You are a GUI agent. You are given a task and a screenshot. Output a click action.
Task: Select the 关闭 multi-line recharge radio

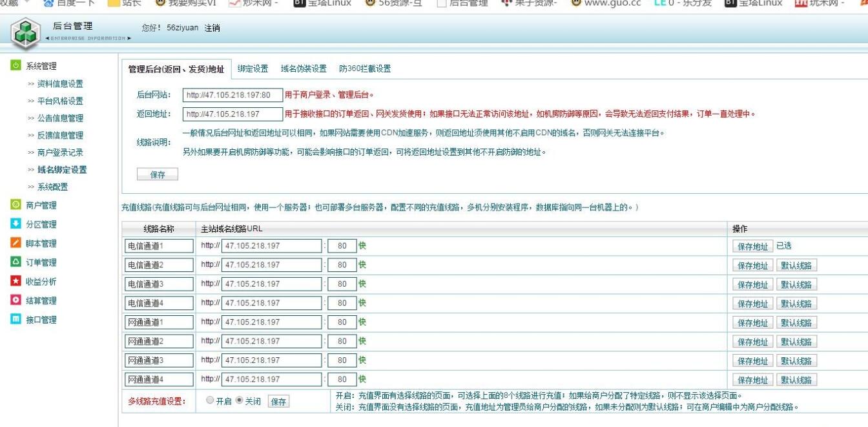pyautogui.click(x=239, y=401)
